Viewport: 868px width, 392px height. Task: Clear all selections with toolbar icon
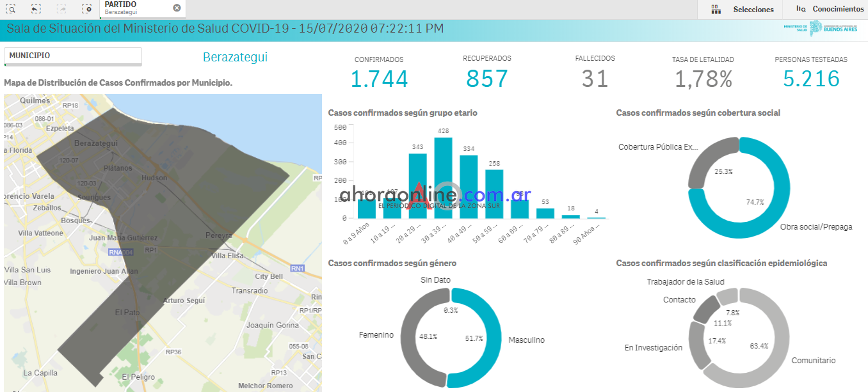click(86, 9)
